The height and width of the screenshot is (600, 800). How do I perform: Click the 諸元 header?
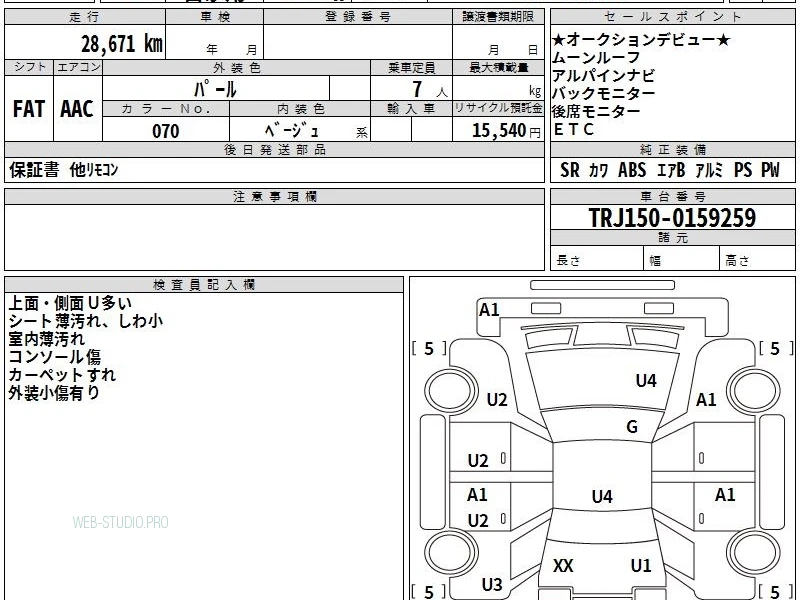[x=672, y=238]
